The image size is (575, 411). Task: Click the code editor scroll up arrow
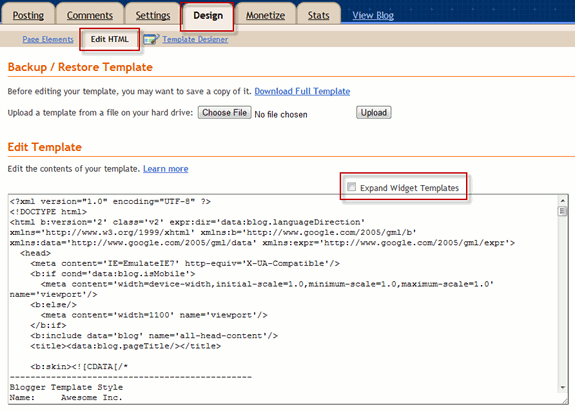coord(563,201)
